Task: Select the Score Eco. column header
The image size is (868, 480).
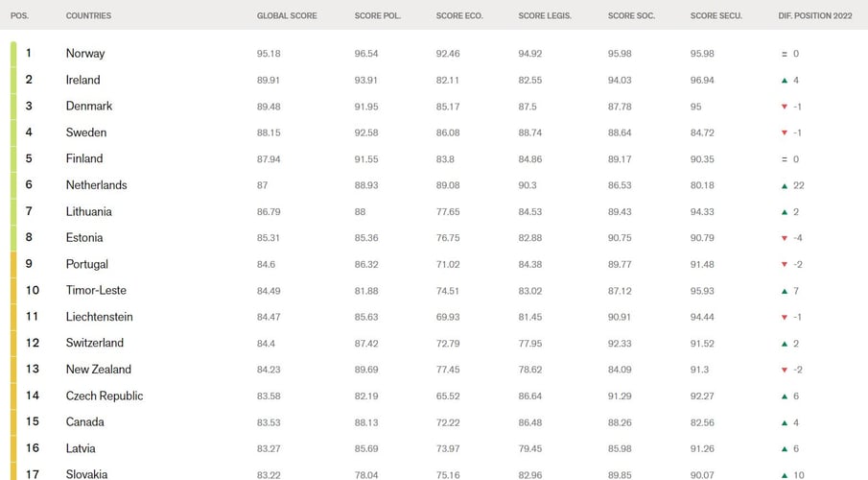Action: [458, 16]
